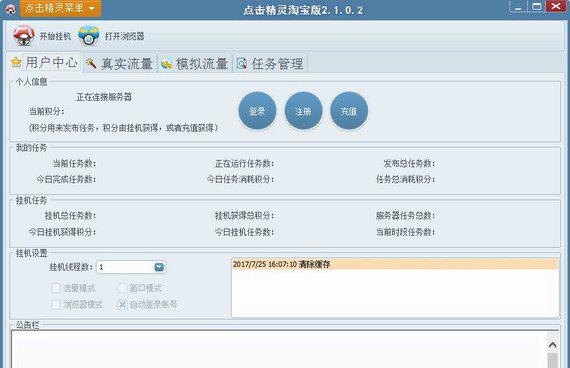Maximize the 点击精灵 window
570x368 pixels.
pos(537,7)
